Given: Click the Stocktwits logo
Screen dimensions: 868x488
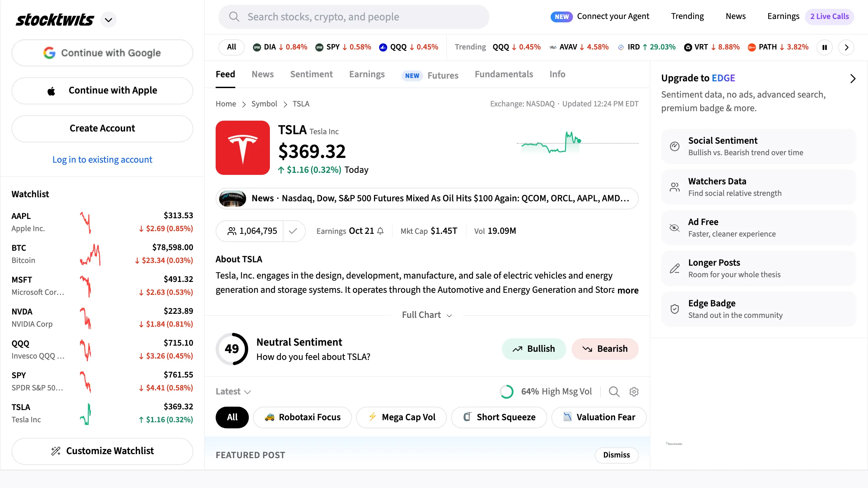Looking at the screenshot, I should pos(55,20).
